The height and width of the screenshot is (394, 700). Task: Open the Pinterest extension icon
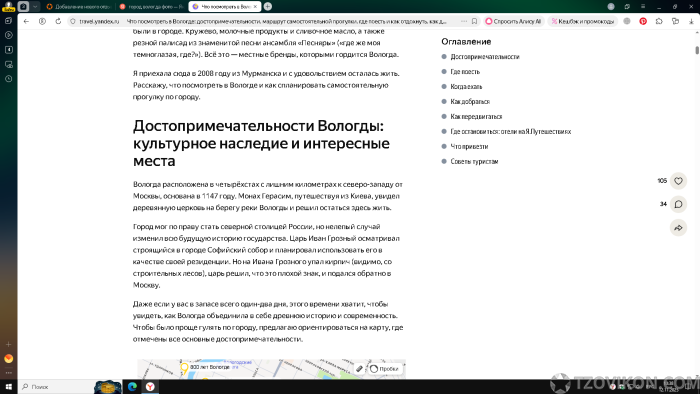643,21
